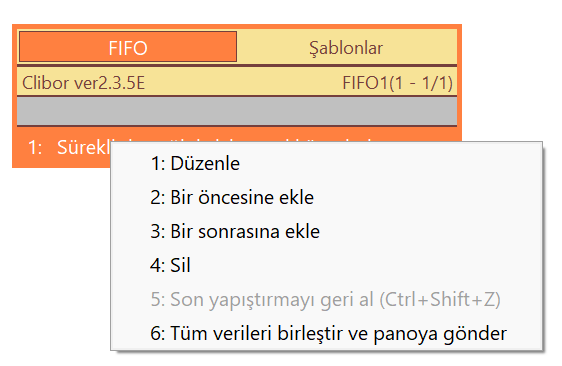Click the "1:" index number of the list entry
This screenshot has width=562, height=366.
35,148
